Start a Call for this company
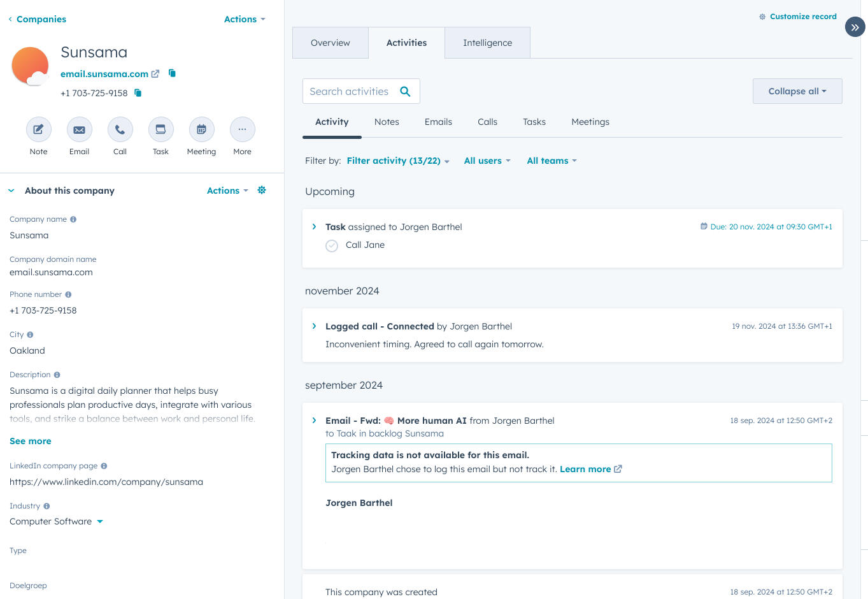Screen dimensions: 868x599 (x=120, y=129)
